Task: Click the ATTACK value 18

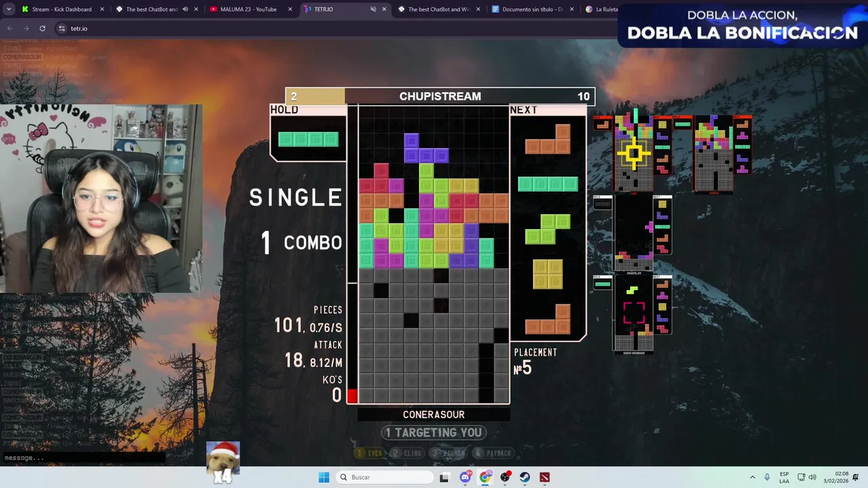Action: pos(294,361)
